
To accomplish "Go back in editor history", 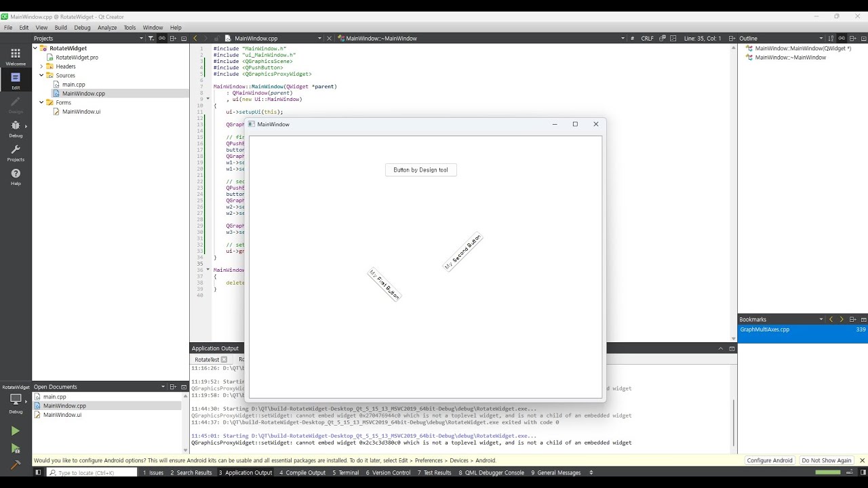I will click(x=195, y=39).
